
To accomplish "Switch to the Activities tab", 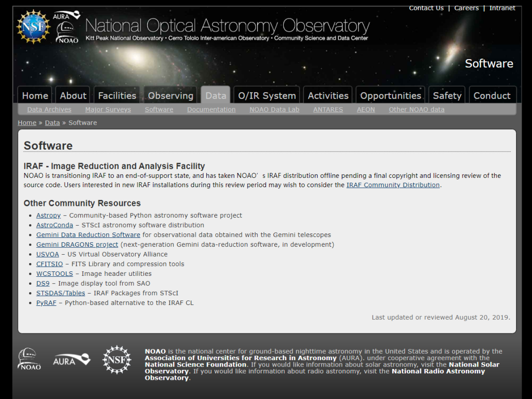I will tap(328, 96).
